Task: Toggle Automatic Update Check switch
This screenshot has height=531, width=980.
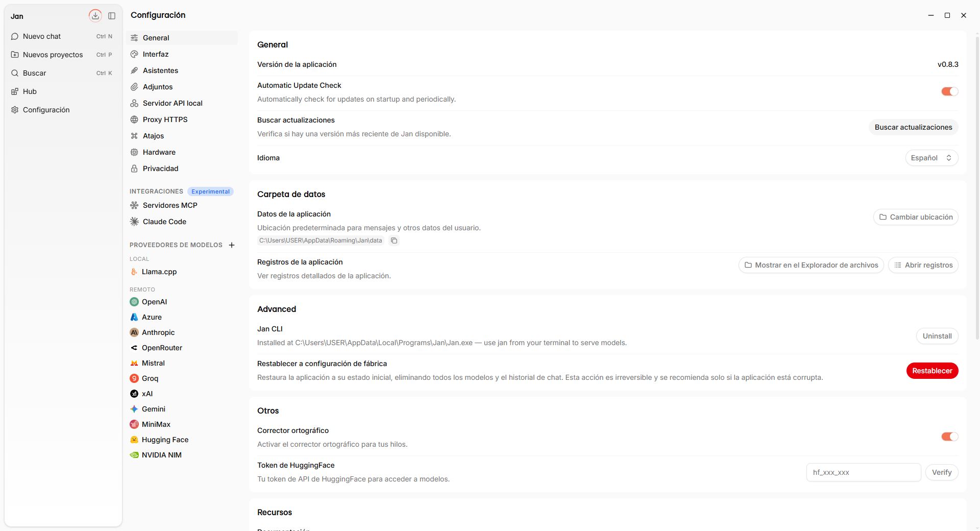Action: click(949, 91)
